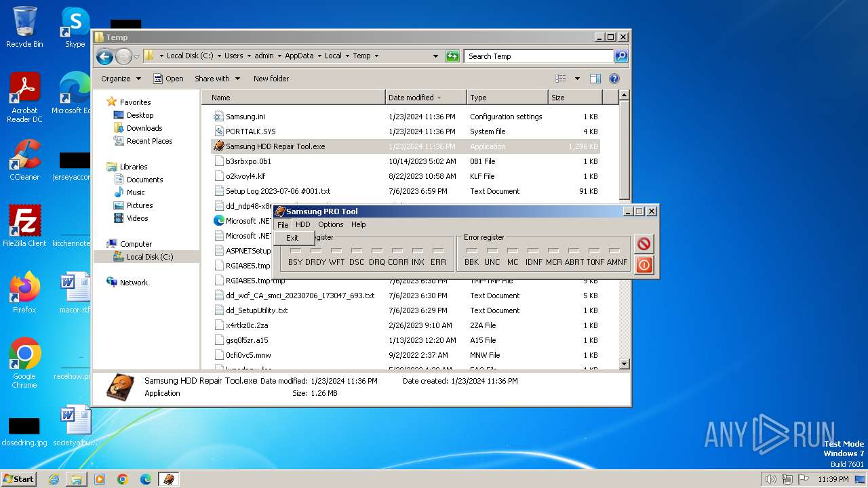Toggle the preview pane icon

[x=595, y=79]
